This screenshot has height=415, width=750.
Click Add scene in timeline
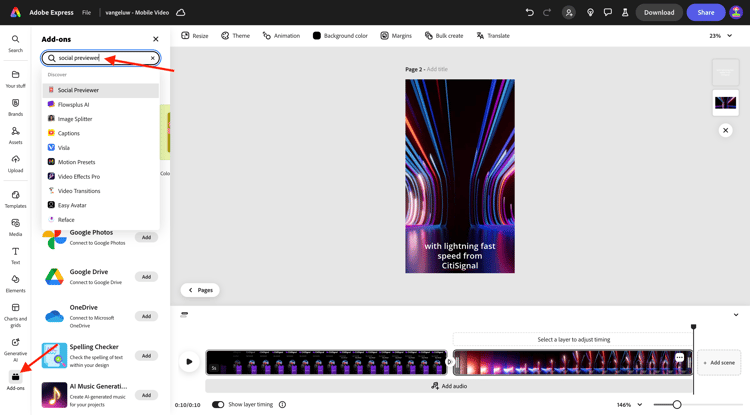tap(719, 362)
